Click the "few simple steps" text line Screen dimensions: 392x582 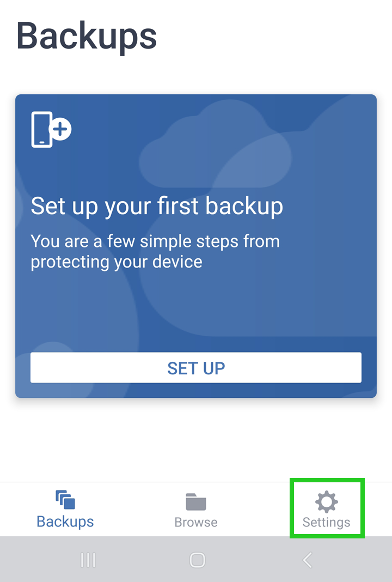(155, 241)
